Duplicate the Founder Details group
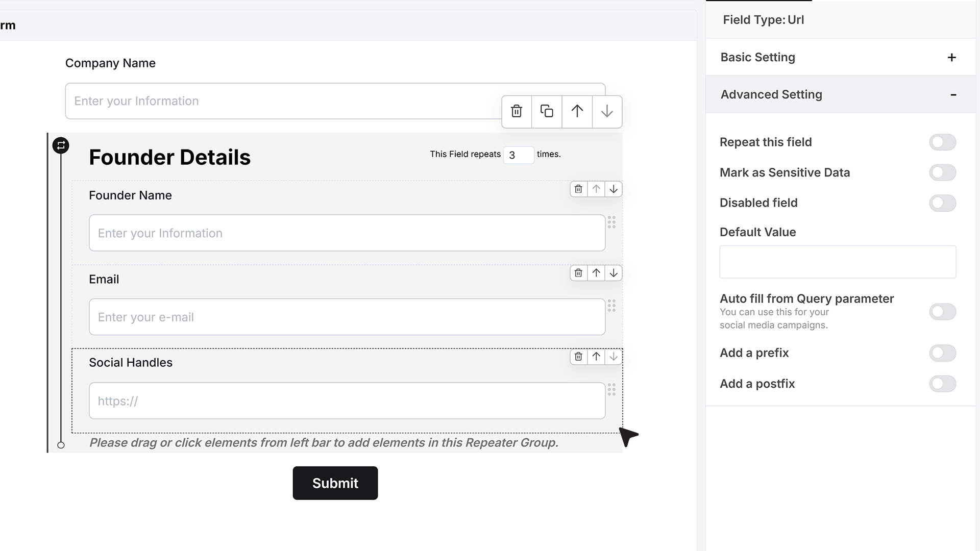The width and height of the screenshot is (980, 551). (547, 111)
